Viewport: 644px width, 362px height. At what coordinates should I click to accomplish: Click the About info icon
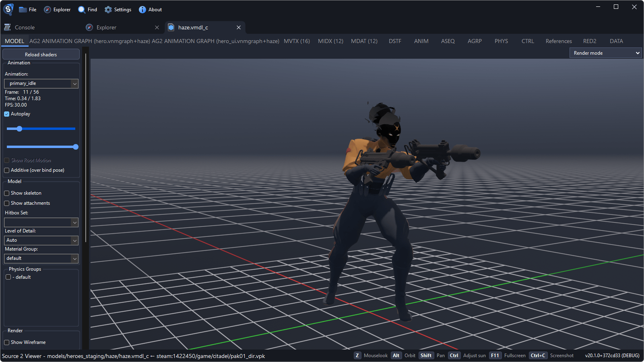pyautogui.click(x=142, y=10)
